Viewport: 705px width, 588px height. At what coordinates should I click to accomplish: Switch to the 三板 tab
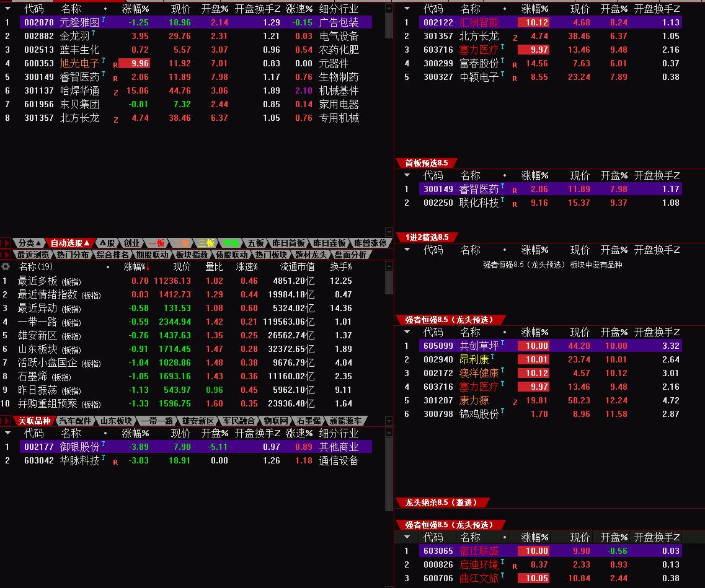(x=206, y=243)
